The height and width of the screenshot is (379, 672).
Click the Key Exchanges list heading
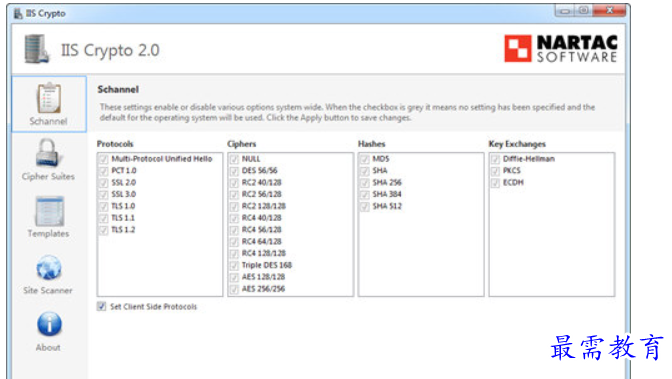point(517,144)
